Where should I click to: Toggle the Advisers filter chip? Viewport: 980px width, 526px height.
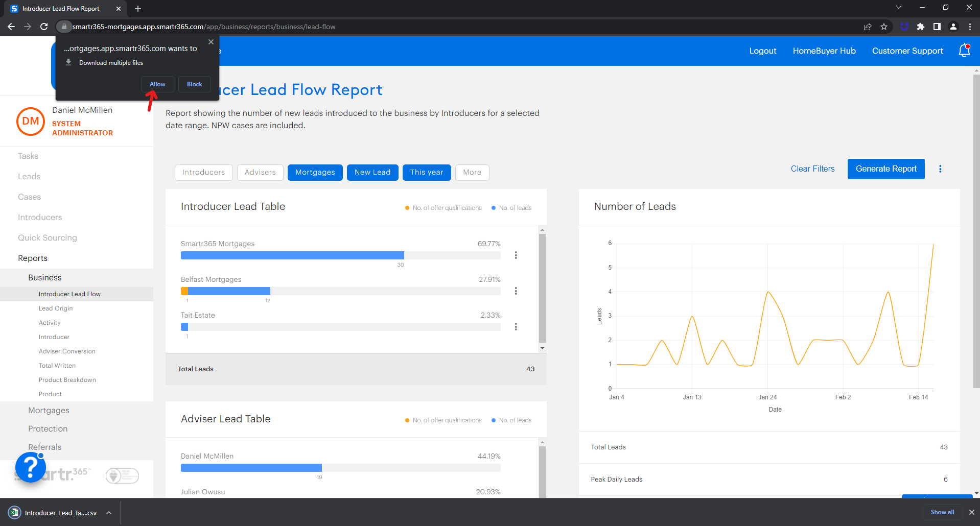pyautogui.click(x=260, y=173)
